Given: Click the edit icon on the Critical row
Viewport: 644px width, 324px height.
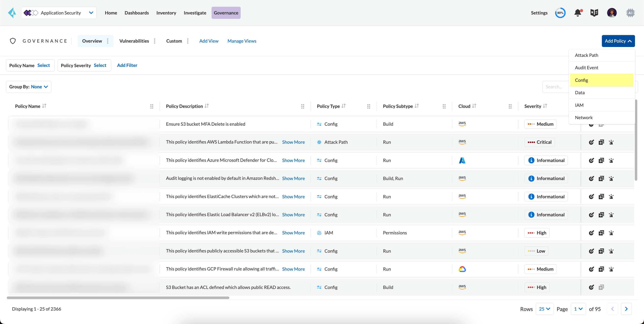Looking at the screenshot, I should [x=591, y=142].
